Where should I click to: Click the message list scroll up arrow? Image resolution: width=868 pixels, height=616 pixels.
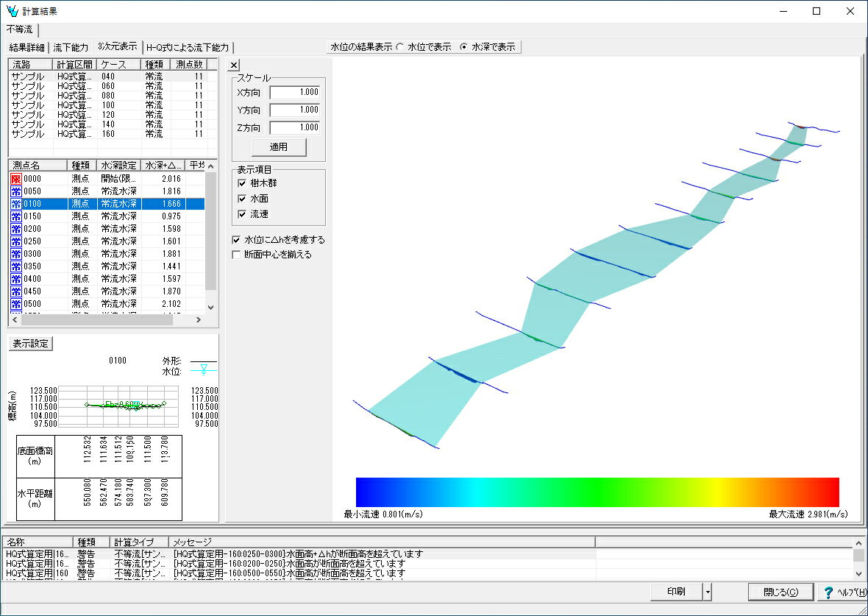858,542
